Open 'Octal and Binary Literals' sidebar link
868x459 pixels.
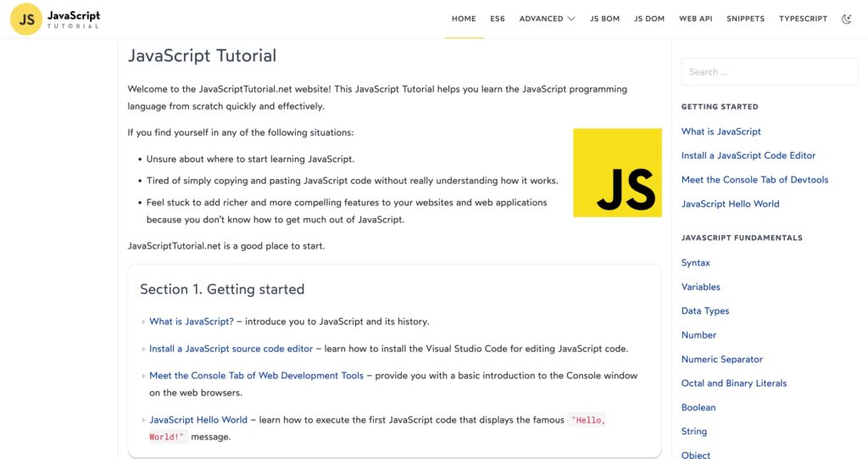pos(733,383)
